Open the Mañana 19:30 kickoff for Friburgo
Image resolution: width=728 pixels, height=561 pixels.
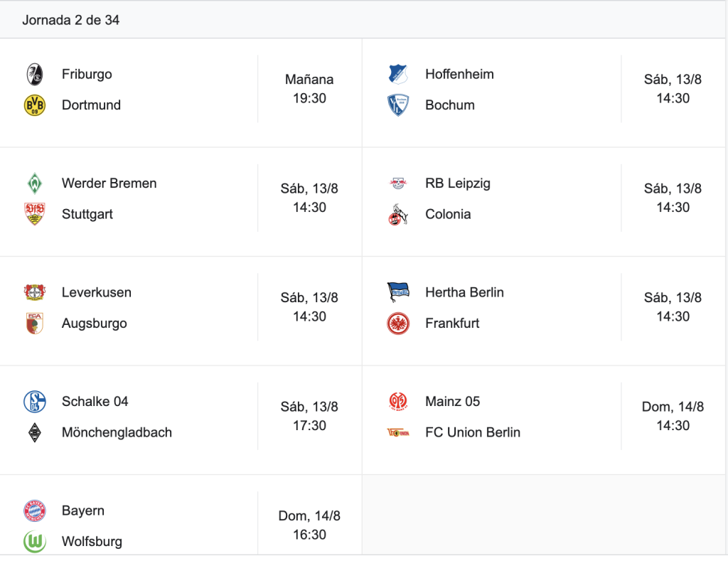pos(309,89)
